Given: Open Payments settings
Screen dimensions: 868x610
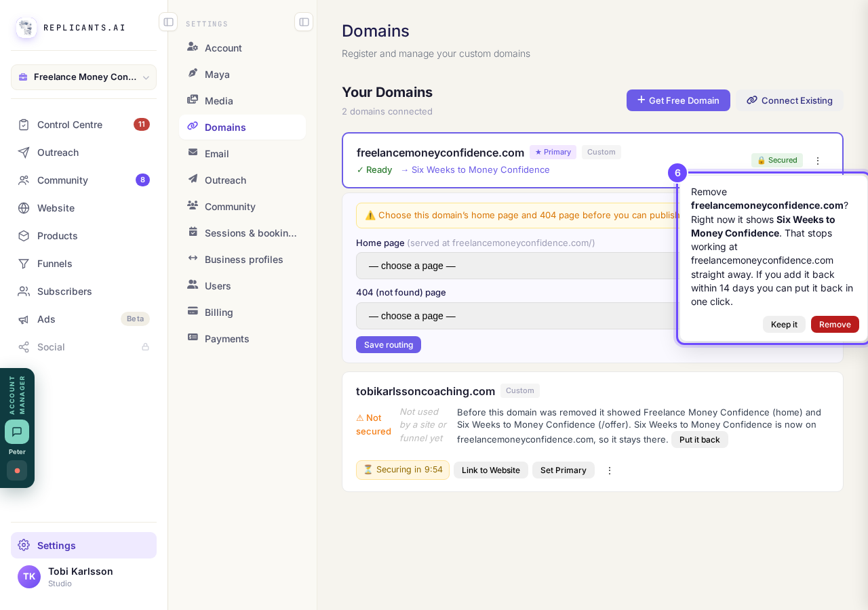Looking at the screenshot, I should click(242, 339).
